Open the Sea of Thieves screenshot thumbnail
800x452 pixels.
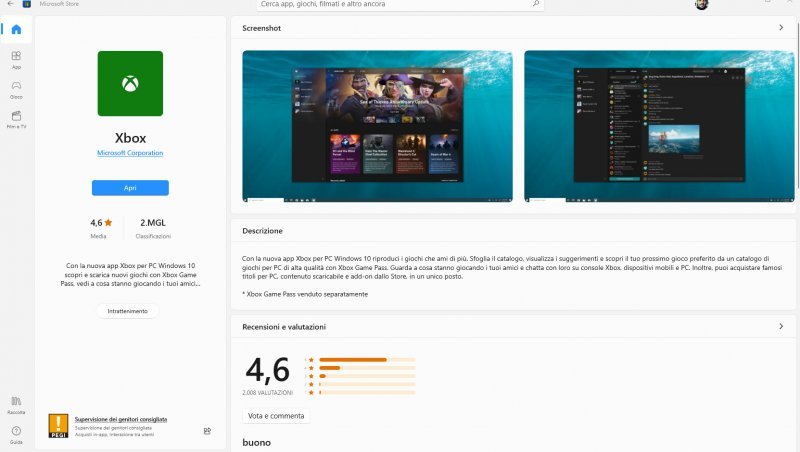378,126
